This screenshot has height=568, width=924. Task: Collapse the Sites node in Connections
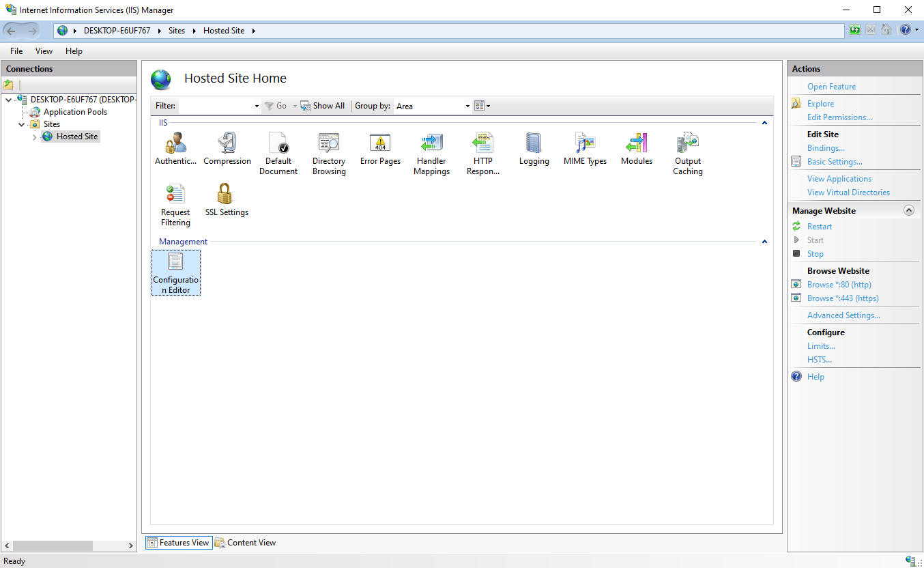point(21,124)
